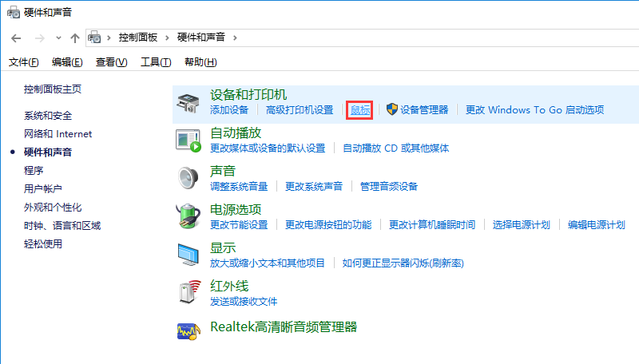Click the 自动播放 category icon

click(188, 140)
